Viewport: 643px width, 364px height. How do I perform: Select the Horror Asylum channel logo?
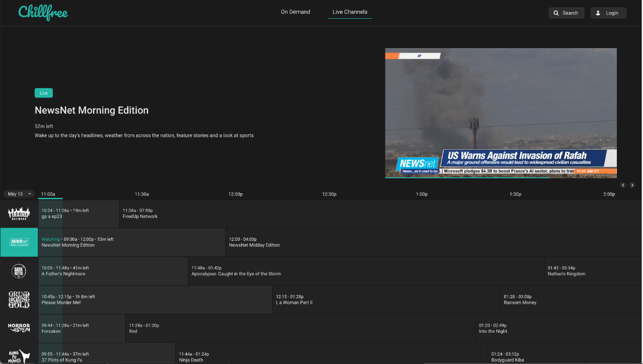tap(19, 329)
